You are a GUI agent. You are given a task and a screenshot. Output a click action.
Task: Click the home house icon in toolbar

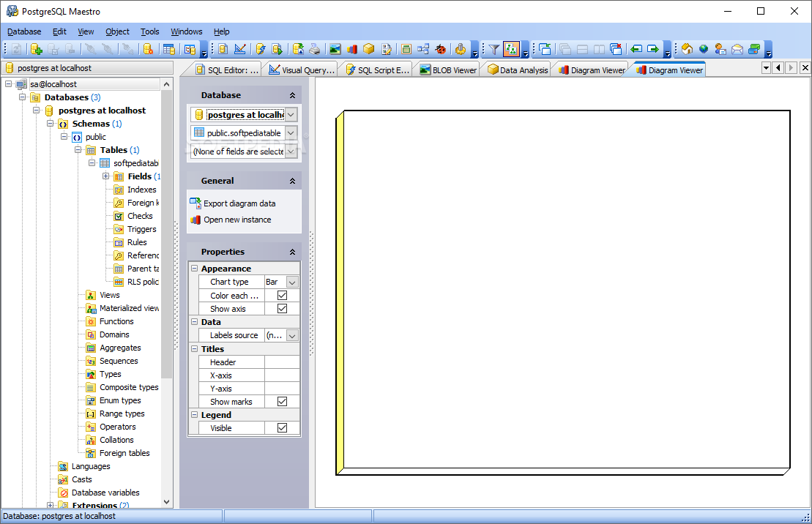[688, 49]
